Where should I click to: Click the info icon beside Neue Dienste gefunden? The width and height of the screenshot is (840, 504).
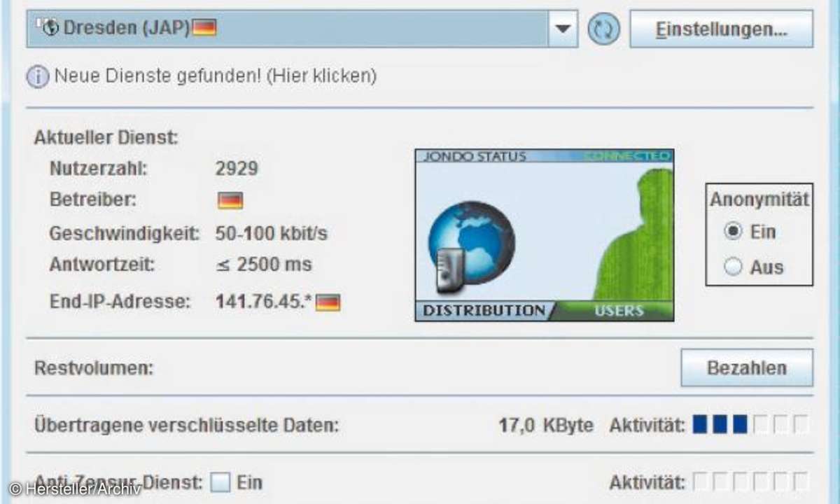pos(38,76)
